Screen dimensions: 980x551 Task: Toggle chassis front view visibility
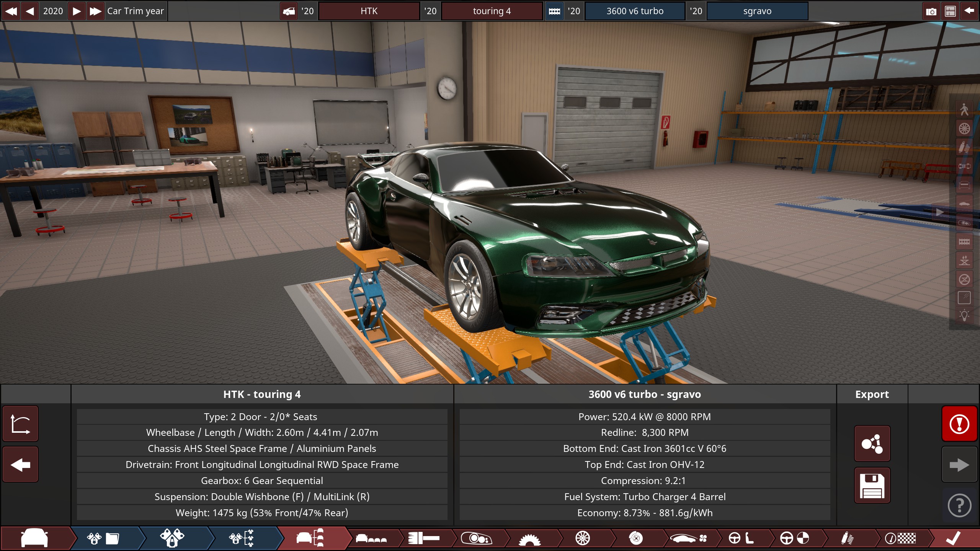[x=964, y=185]
